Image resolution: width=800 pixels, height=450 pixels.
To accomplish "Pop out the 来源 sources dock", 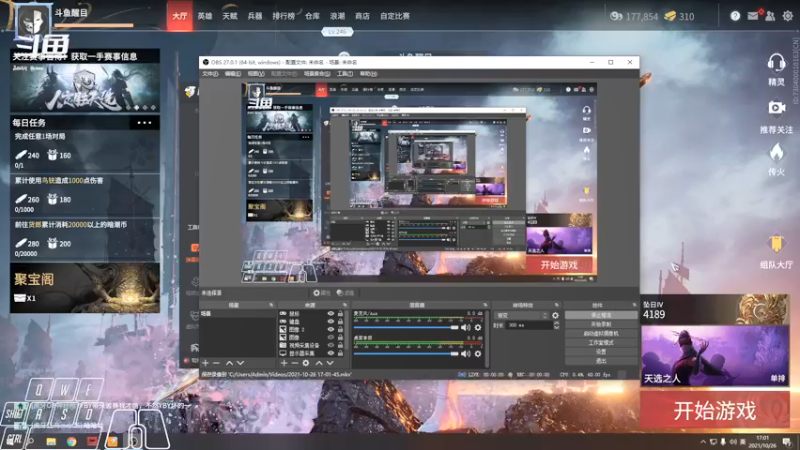I will (x=345, y=305).
